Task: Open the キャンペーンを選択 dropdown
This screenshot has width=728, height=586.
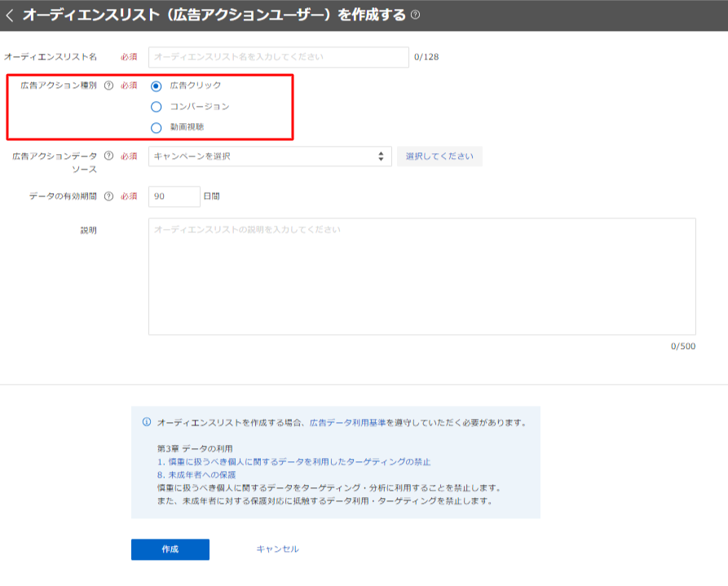Action: [x=270, y=156]
